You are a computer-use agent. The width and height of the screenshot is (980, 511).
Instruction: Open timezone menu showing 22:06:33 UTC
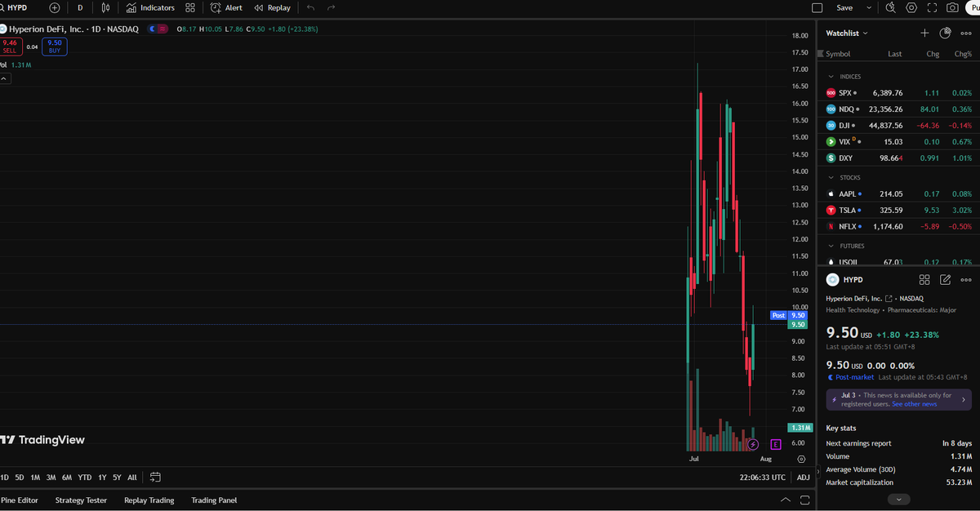762,478
